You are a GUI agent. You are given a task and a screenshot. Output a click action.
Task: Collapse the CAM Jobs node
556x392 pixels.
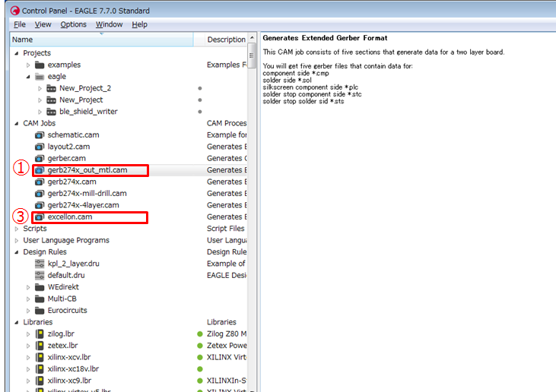(x=16, y=123)
